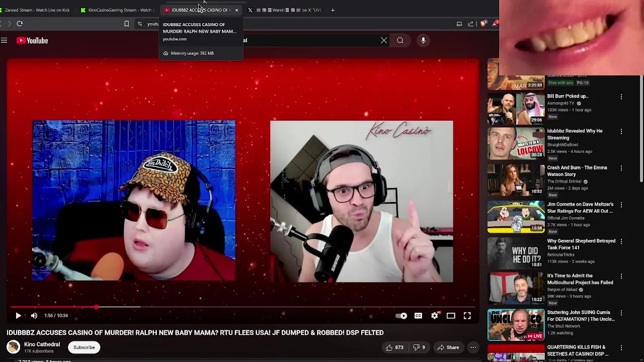Viewport: 644px width, 362px height.
Task: Toggle the autoplay switch
Action: point(401,316)
